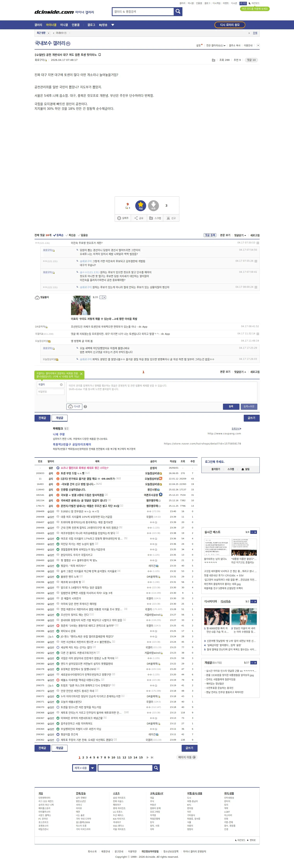294x868 pixels.
Task: Click the next arrow in 댓글돌이 1/20 box
Action: click(104, 297)
